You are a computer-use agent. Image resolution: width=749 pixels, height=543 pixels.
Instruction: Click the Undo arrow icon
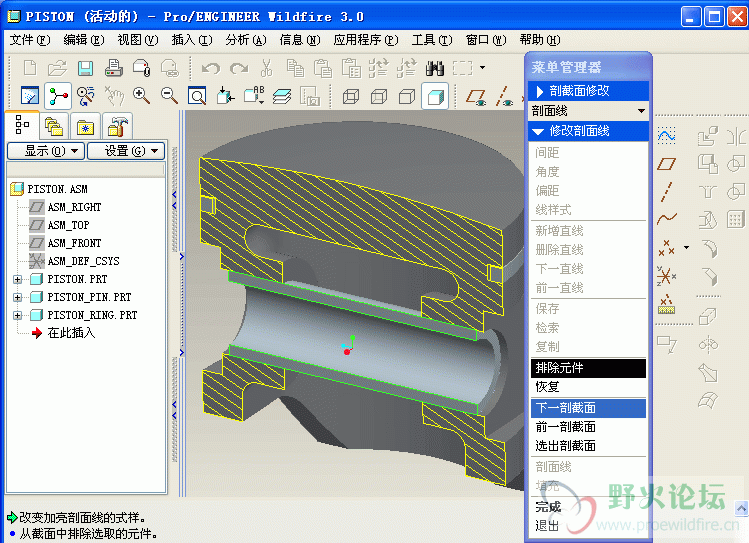pyautogui.click(x=211, y=68)
